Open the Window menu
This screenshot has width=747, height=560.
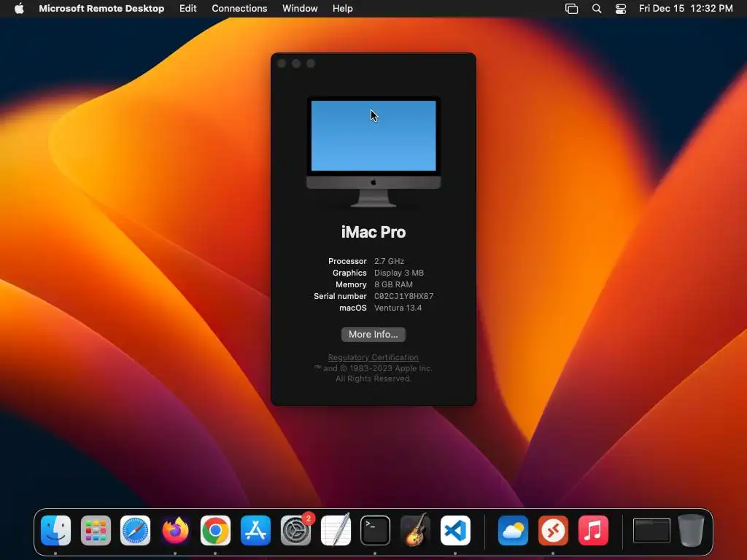point(300,9)
